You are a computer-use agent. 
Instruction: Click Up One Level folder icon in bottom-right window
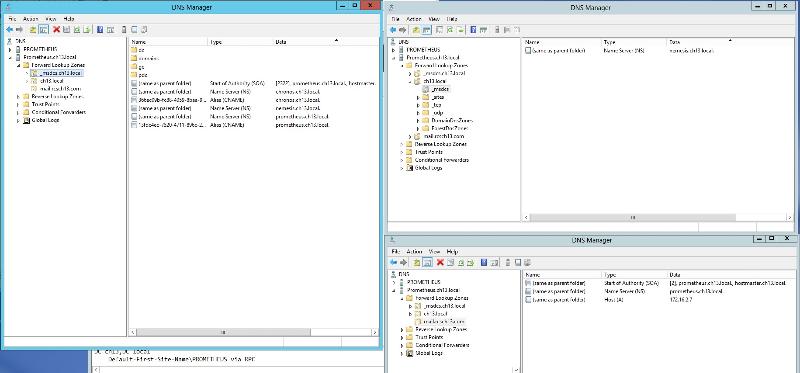(416, 262)
